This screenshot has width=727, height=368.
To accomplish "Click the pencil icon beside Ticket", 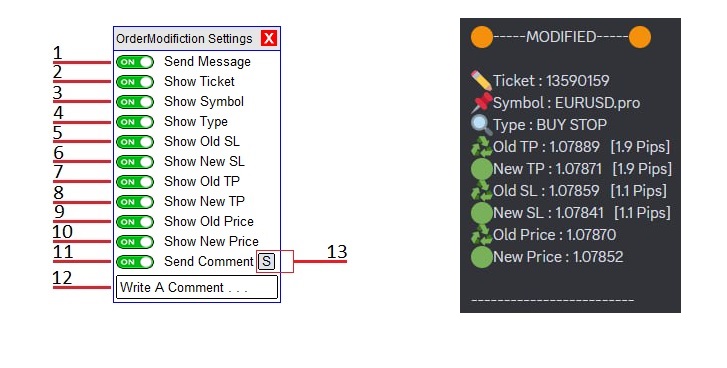I will tap(481, 81).
